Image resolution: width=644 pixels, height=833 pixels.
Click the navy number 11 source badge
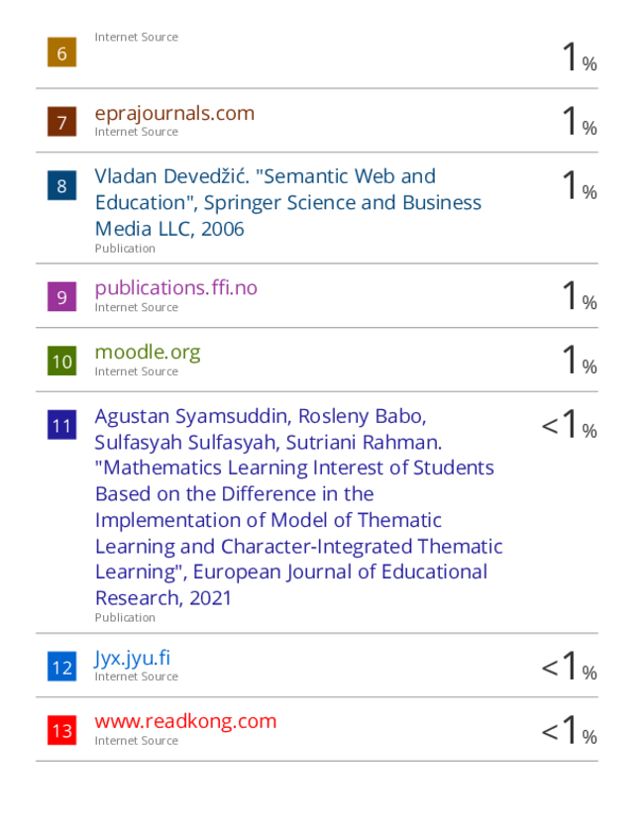click(61, 425)
